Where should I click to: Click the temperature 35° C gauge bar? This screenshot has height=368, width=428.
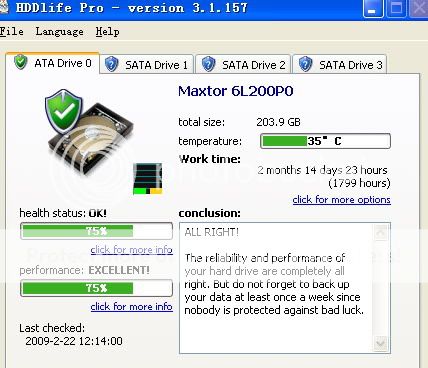click(325, 141)
